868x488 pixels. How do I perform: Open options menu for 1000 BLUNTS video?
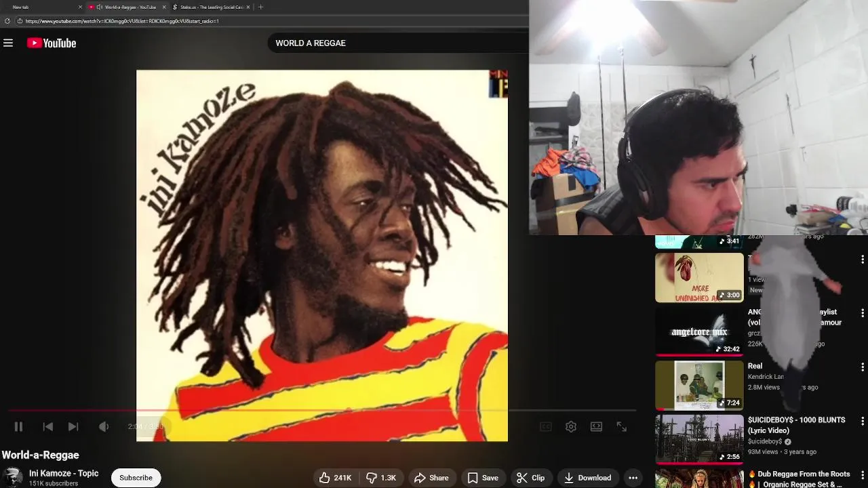click(x=862, y=421)
